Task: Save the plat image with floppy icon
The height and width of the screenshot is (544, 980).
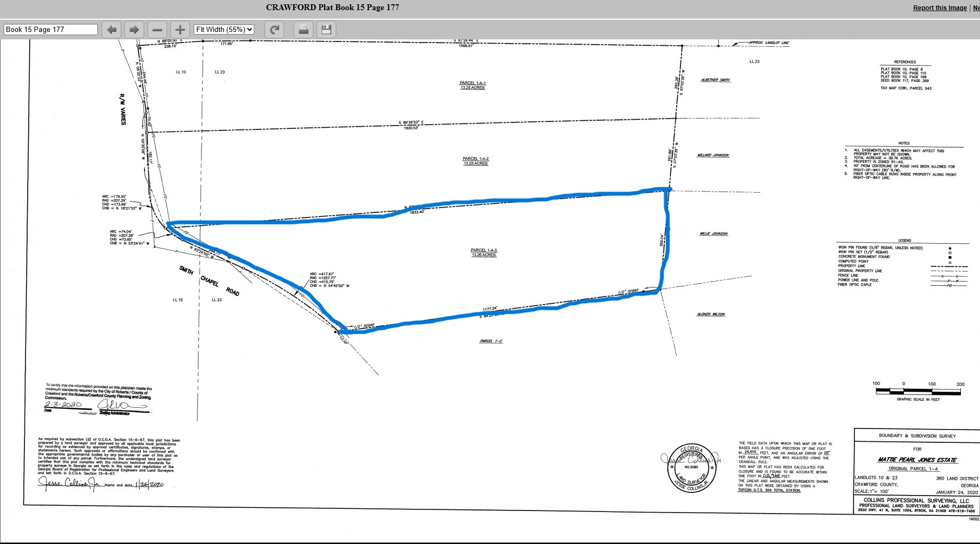Action: point(327,30)
